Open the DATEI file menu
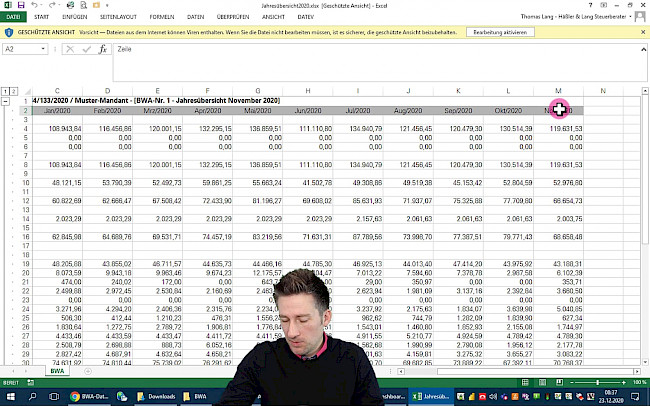Screen dimensions: 650x406 15,17
